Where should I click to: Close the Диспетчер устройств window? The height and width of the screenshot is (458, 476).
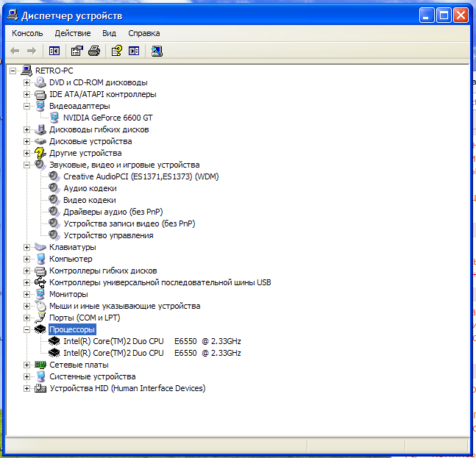click(461, 15)
